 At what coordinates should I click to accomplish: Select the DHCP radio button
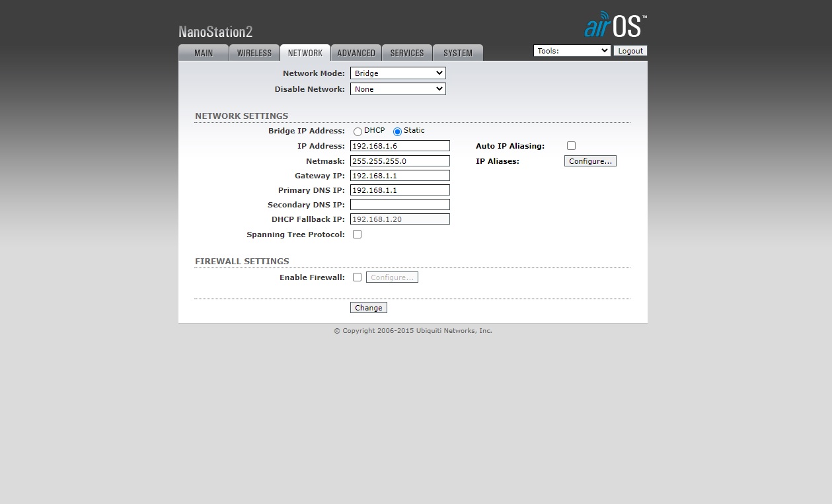(x=358, y=131)
